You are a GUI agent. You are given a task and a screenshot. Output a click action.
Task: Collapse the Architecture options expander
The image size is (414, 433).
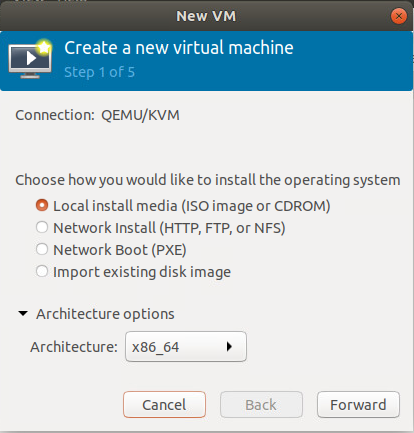23,314
